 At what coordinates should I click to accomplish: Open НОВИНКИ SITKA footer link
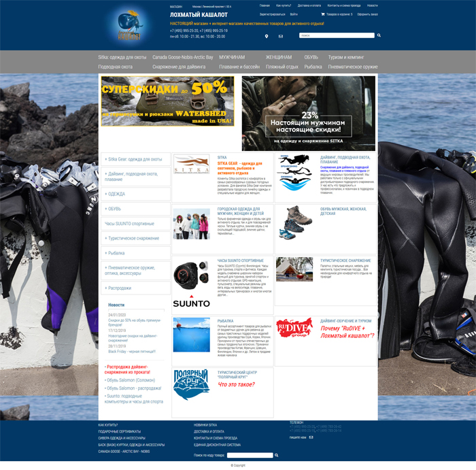click(205, 425)
